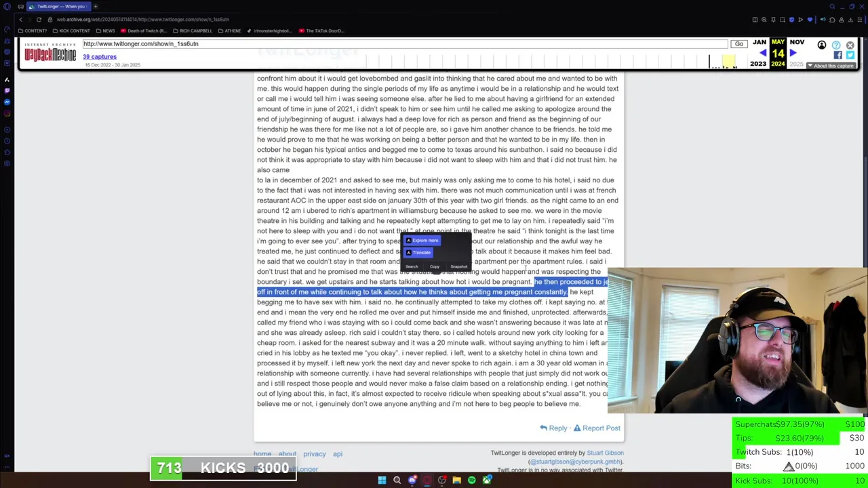Open the about footer link

click(x=287, y=454)
